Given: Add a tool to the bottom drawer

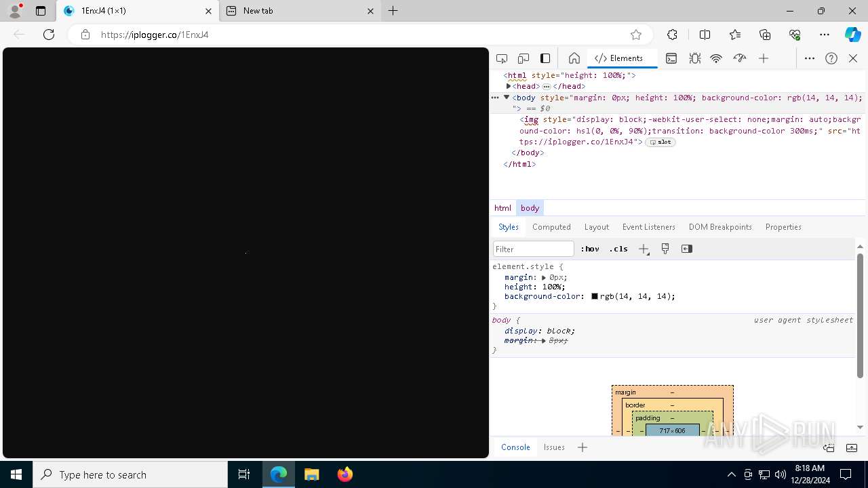Looking at the screenshot, I should click(583, 447).
